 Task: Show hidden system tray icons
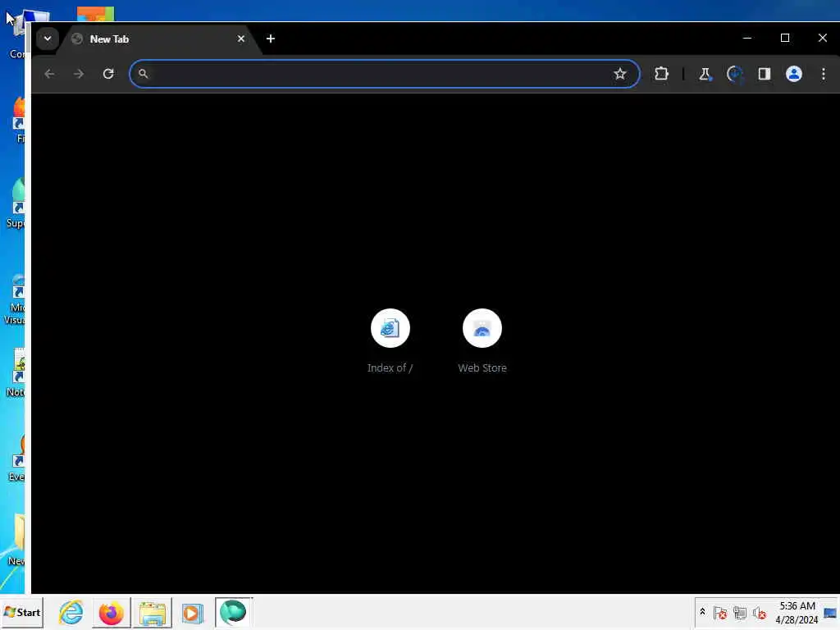point(702,612)
